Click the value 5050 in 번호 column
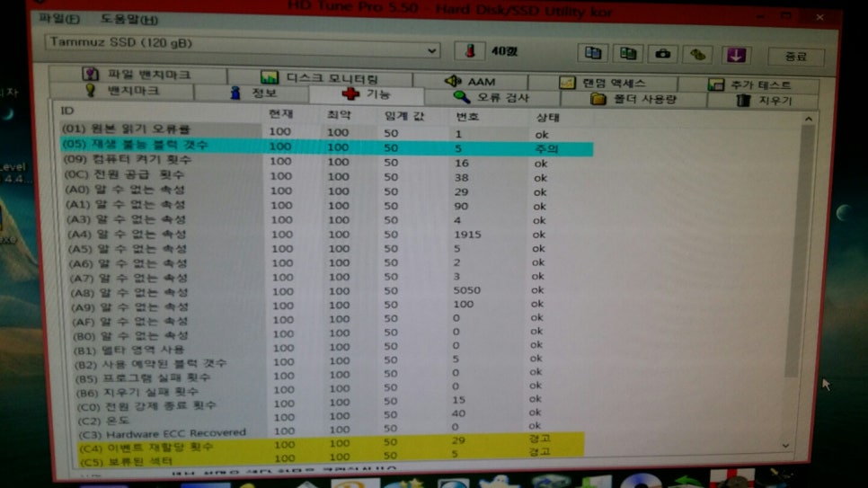 (x=467, y=290)
